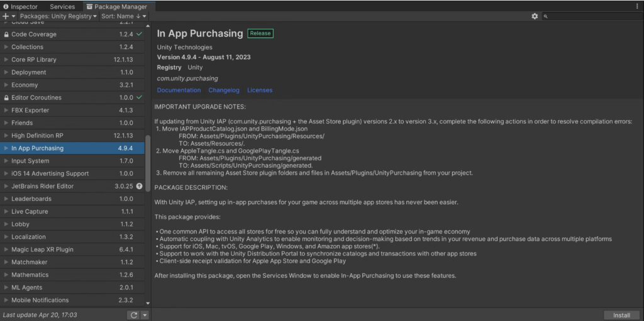Click the search magnifier icon
644x321 pixels.
click(x=546, y=16)
